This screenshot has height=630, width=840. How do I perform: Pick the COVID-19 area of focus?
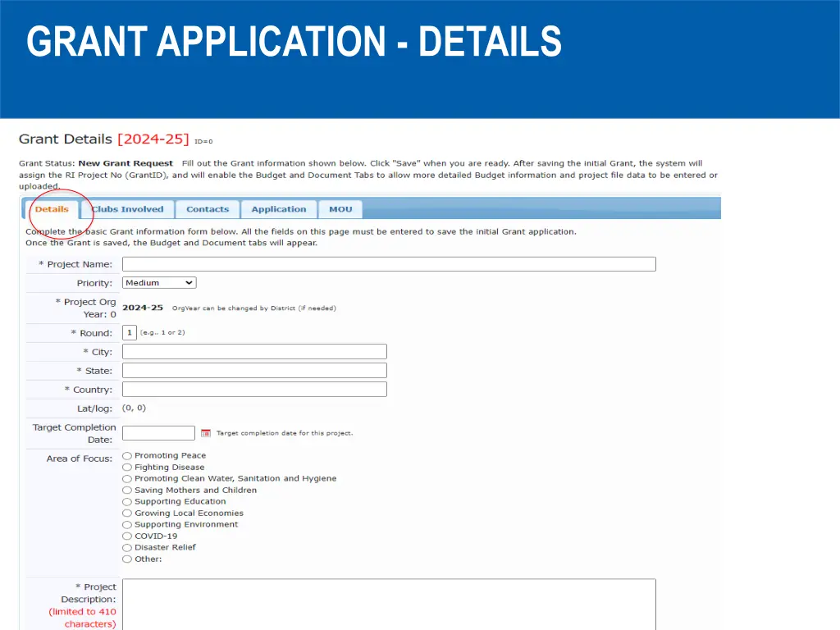(127, 536)
